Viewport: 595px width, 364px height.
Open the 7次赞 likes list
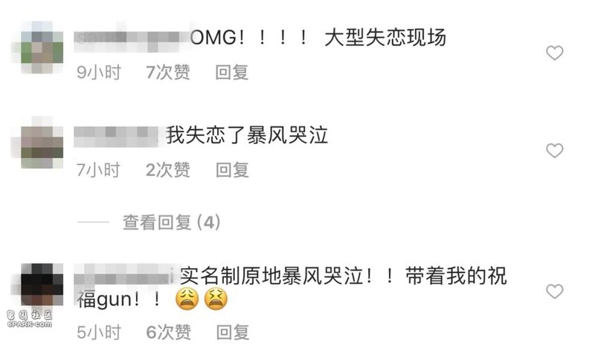pos(168,72)
